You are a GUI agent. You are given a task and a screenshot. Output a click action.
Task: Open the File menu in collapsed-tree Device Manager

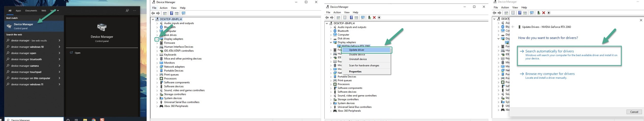click(154, 8)
